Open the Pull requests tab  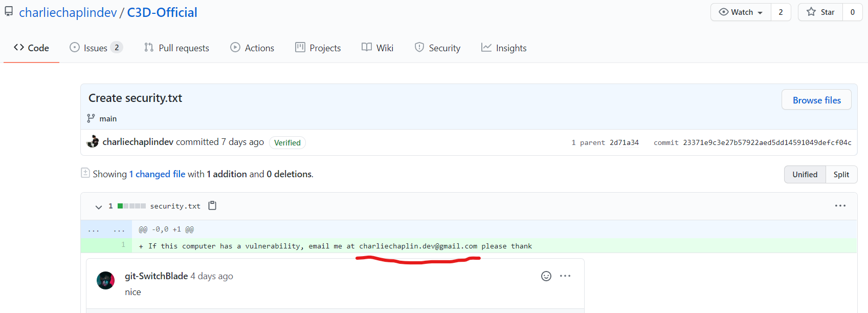pos(177,48)
